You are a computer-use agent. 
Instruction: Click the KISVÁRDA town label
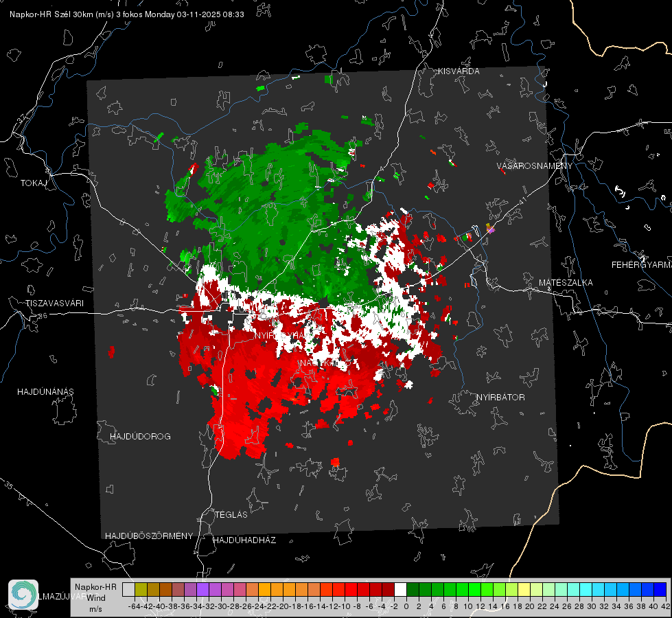[x=459, y=71]
